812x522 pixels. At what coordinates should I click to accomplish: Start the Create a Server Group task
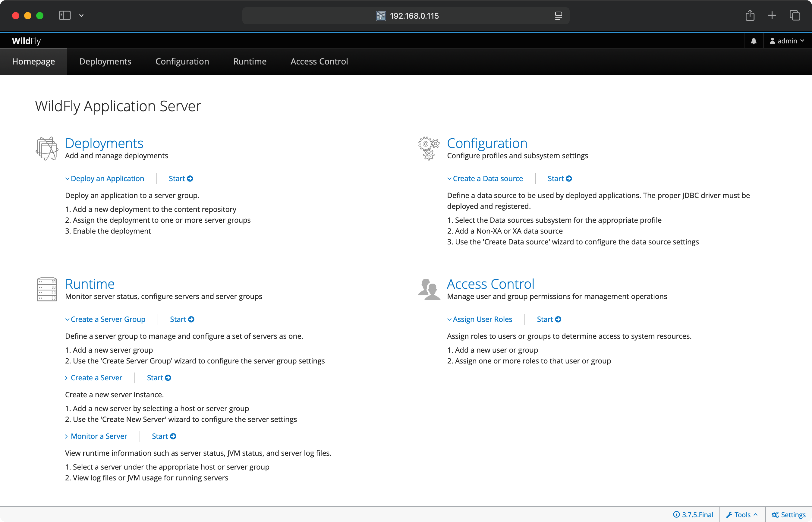(x=182, y=319)
